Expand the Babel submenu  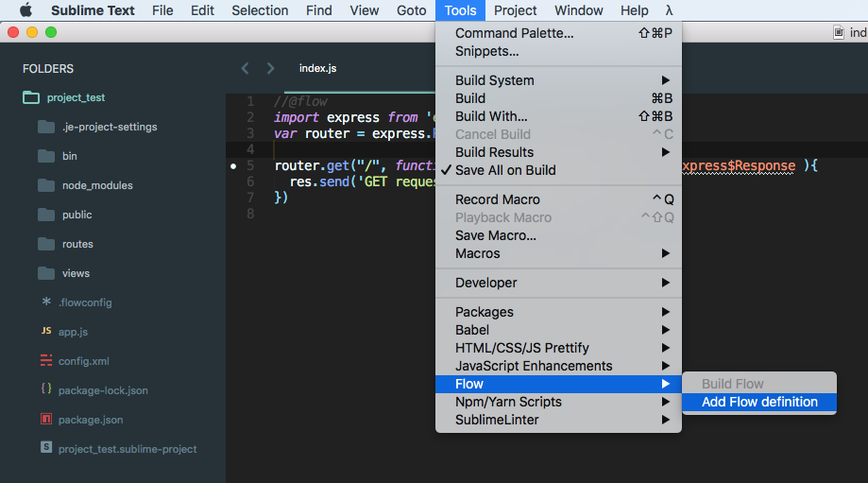[x=558, y=330]
